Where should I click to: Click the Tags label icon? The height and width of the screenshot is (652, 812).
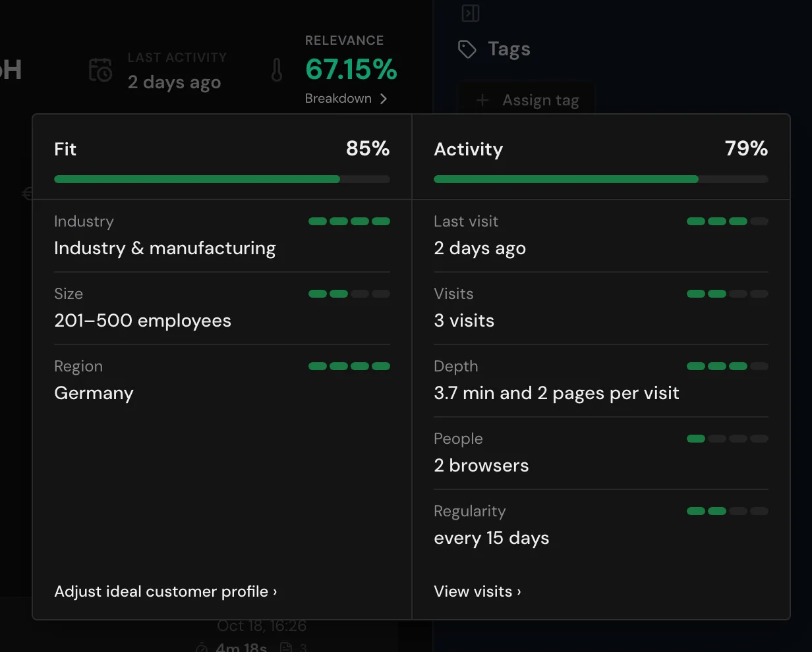pyautogui.click(x=467, y=49)
